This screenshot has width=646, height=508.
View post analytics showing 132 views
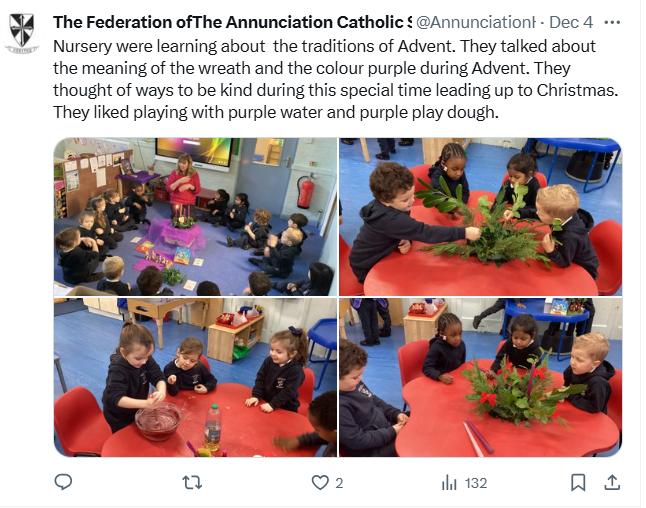point(464,482)
